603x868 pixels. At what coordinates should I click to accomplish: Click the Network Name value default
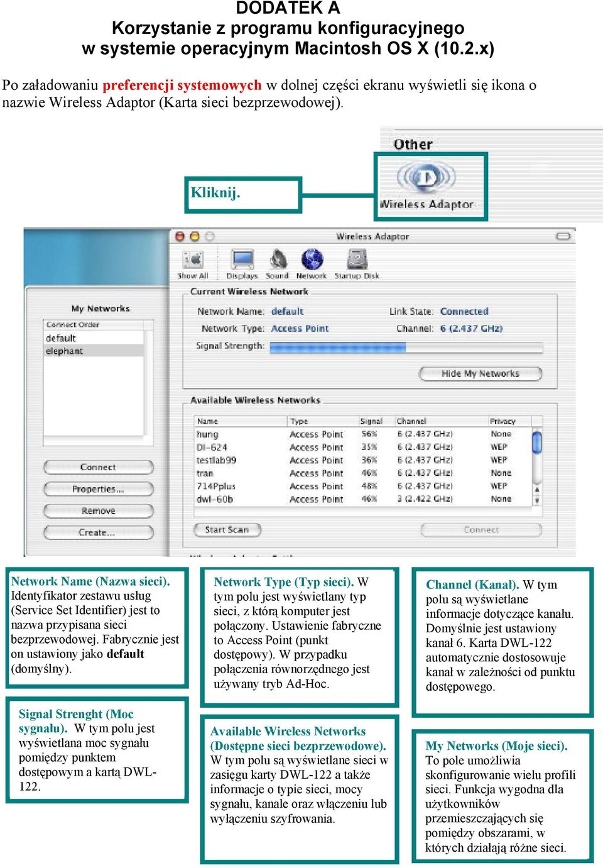pos(287,311)
